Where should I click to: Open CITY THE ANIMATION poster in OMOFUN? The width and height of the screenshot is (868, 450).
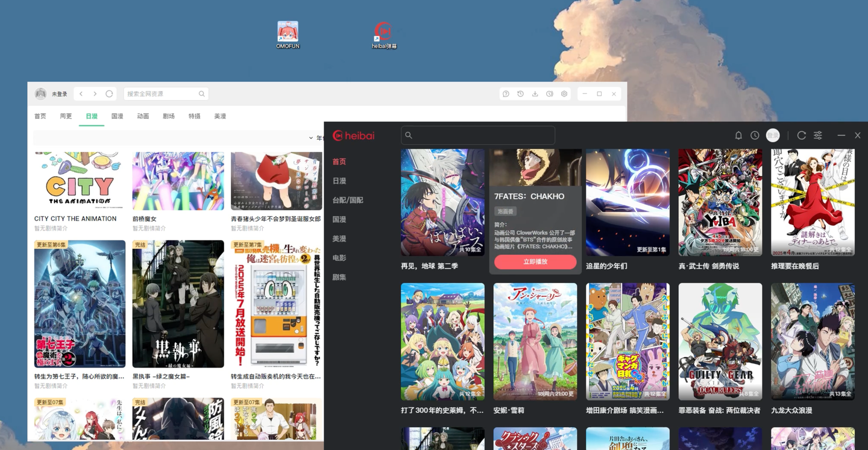point(80,181)
